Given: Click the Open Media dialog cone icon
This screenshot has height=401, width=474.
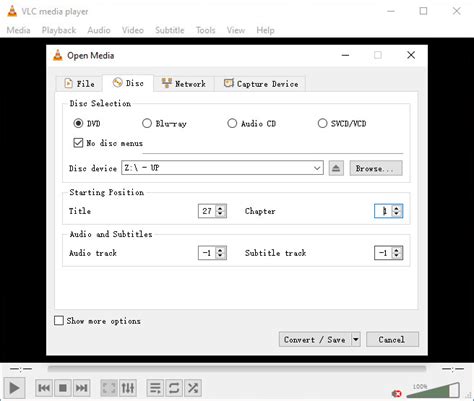Looking at the screenshot, I should (58, 55).
